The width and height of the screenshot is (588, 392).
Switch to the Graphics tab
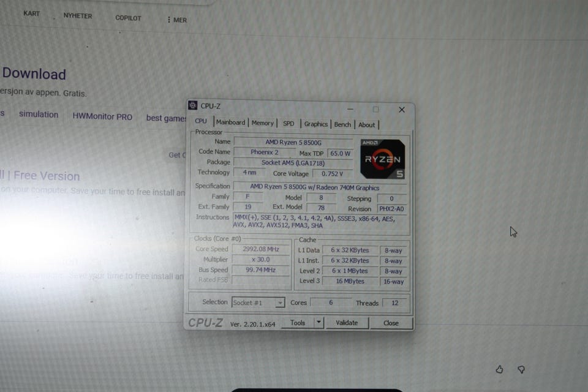click(316, 124)
